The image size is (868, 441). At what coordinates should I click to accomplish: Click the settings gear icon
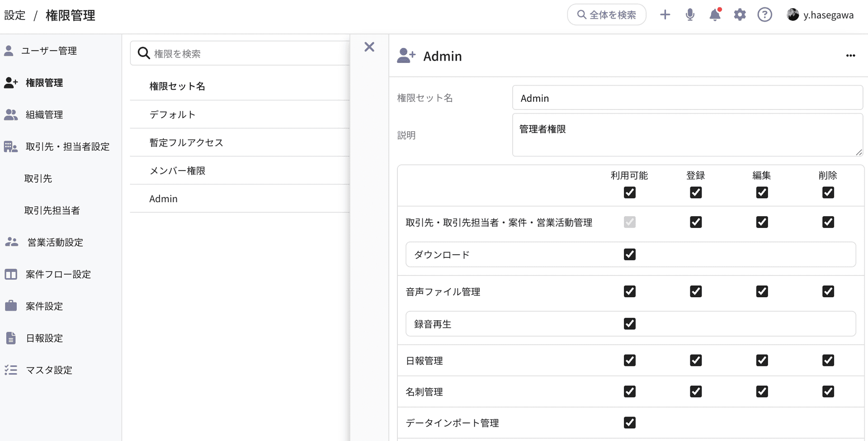tap(740, 14)
